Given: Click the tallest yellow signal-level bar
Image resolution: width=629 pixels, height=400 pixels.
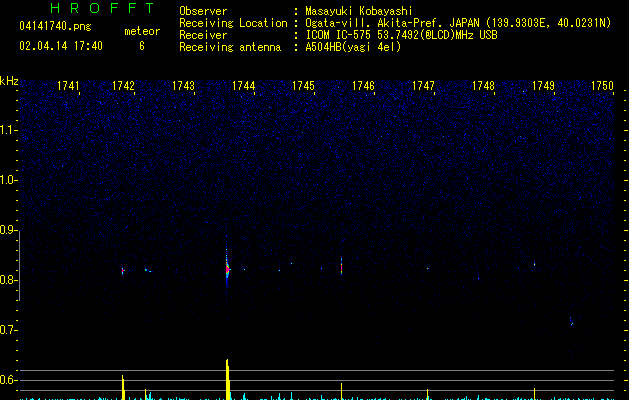Looking at the screenshot, I should click(x=227, y=379).
